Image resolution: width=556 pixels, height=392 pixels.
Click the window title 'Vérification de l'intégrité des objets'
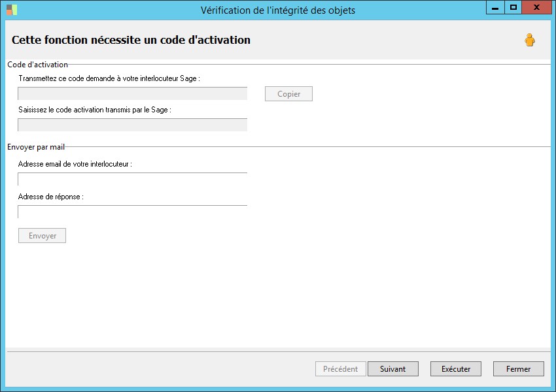[x=278, y=10]
